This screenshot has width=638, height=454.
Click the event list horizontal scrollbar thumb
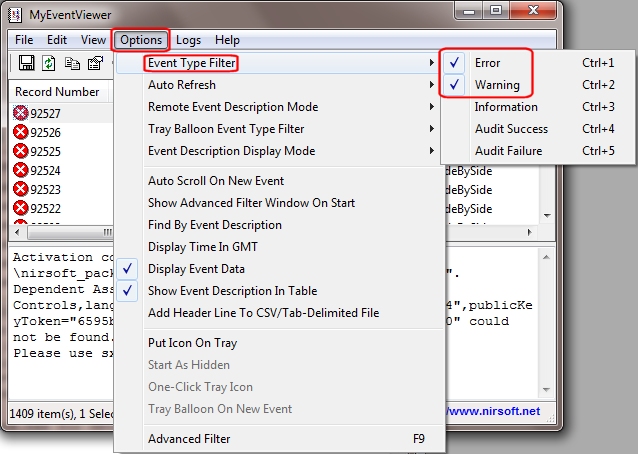(71, 232)
